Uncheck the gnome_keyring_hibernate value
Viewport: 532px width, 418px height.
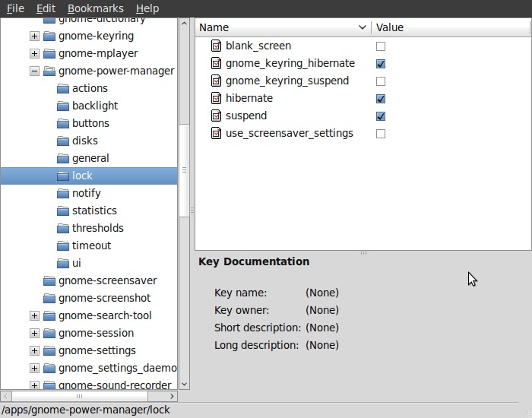[381, 64]
